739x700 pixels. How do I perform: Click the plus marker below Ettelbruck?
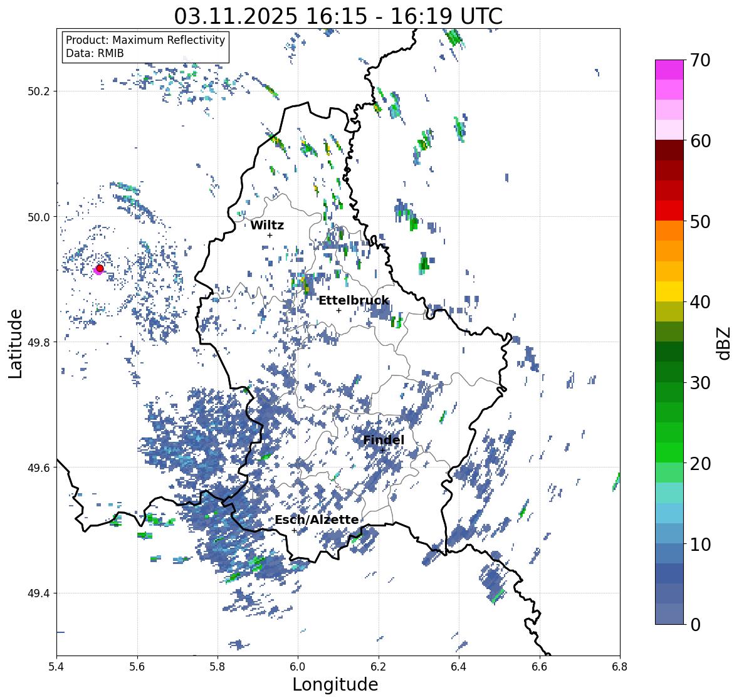click(x=338, y=310)
